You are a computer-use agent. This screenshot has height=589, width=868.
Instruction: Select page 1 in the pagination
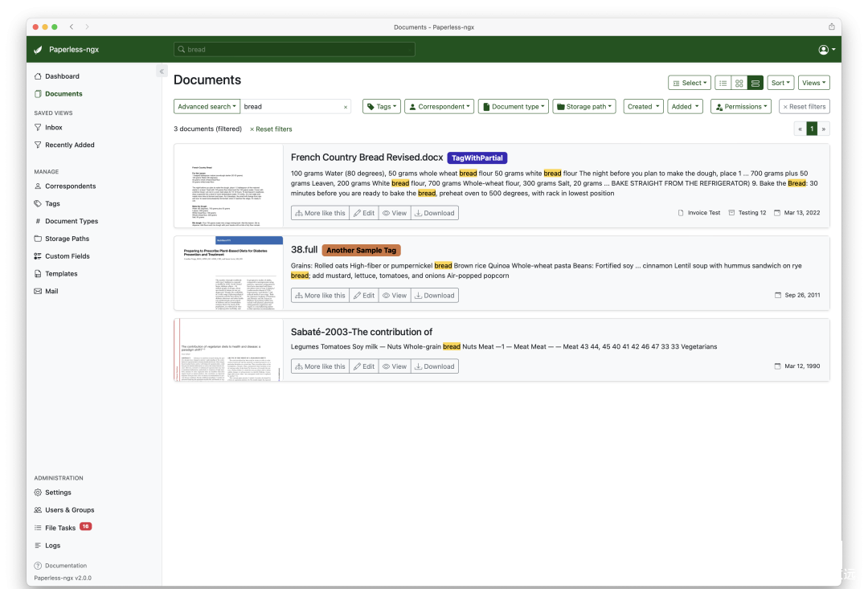click(812, 129)
